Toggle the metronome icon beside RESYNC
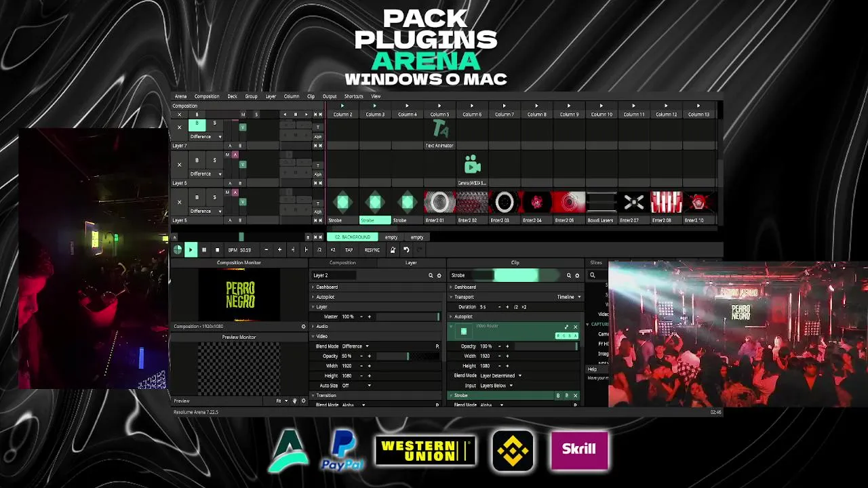Viewport: 868px width, 488px height. 392,249
